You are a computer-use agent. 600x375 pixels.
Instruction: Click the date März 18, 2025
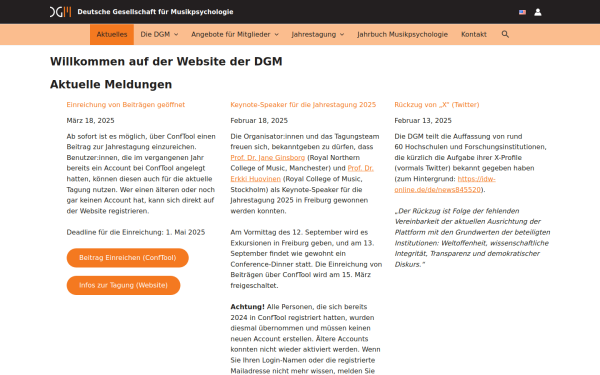point(90,121)
